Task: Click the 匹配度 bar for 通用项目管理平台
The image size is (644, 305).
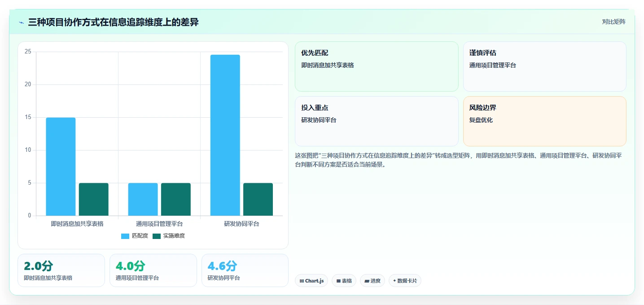Action: coord(143,199)
